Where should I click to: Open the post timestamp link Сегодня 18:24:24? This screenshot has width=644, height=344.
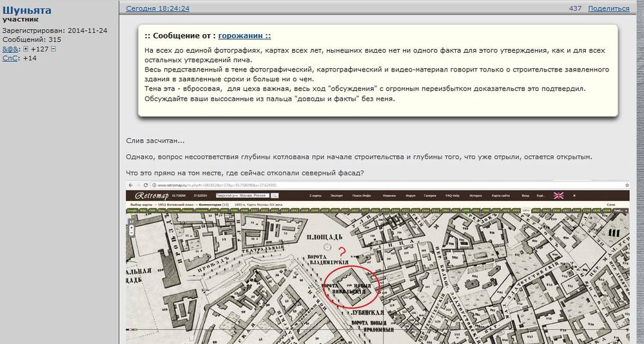pos(158,8)
